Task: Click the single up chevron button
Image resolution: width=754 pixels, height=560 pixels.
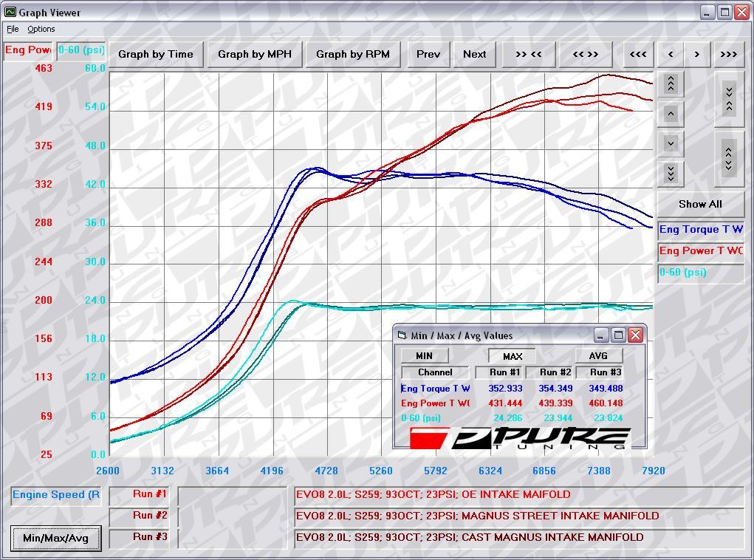Action: (x=671, y=114)
